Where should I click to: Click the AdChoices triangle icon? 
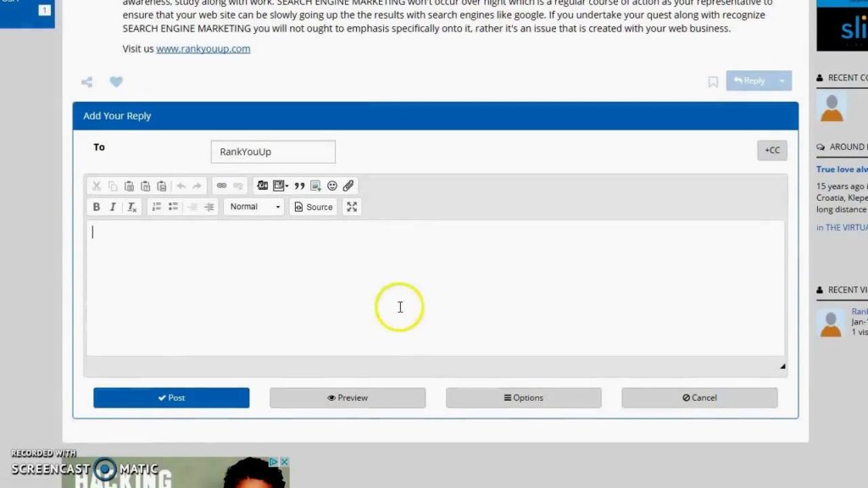pyautogui.click(x=274, y=462)
